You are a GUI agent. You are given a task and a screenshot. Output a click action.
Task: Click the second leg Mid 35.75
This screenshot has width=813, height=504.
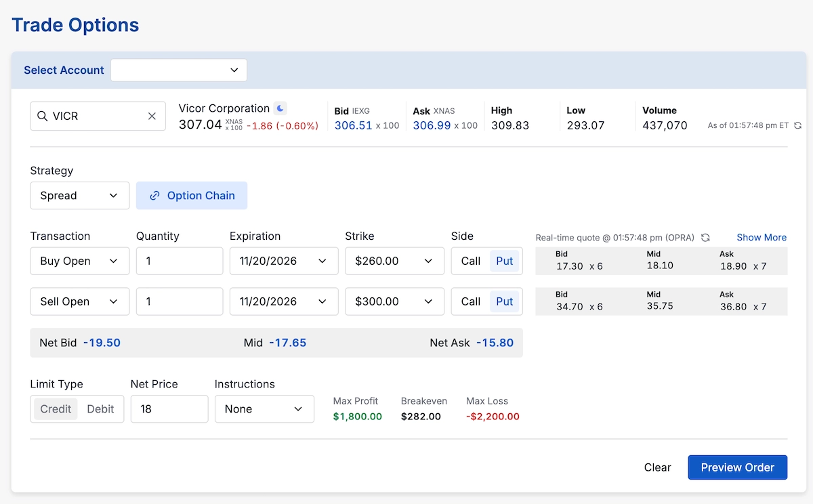660,306
